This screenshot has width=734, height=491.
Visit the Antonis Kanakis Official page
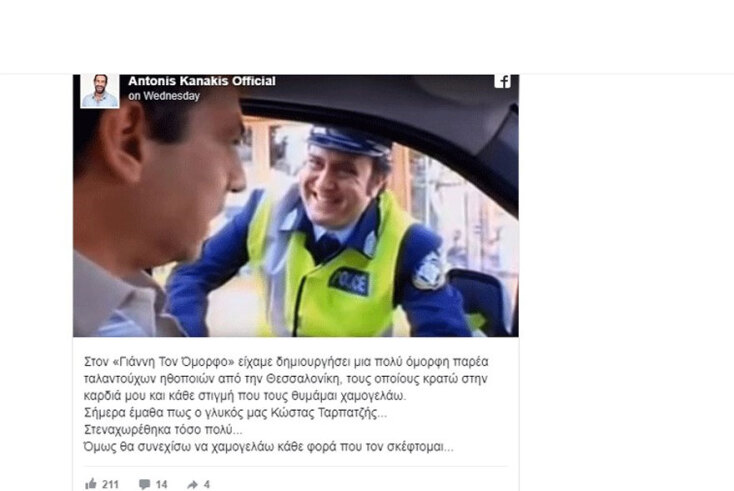(x=202, y=81)
